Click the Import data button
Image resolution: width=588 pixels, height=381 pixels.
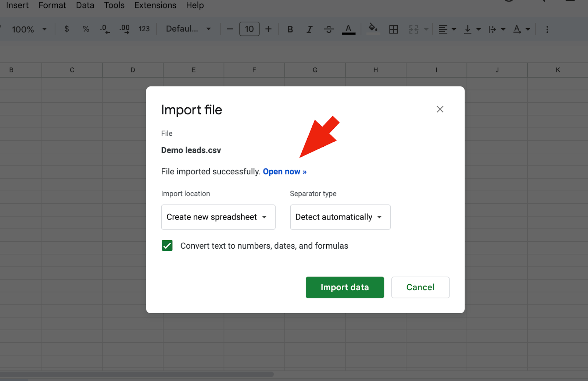(x=345, y=287)
